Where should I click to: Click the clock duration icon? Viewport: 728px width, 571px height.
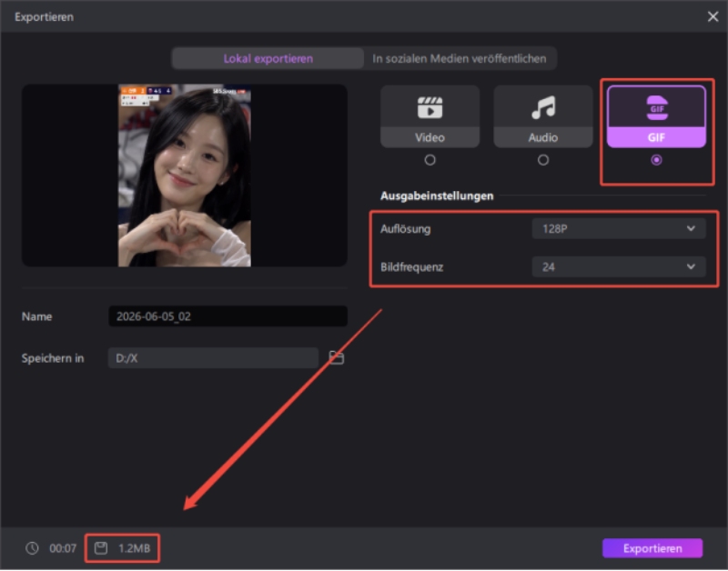[x=32, y=548]
